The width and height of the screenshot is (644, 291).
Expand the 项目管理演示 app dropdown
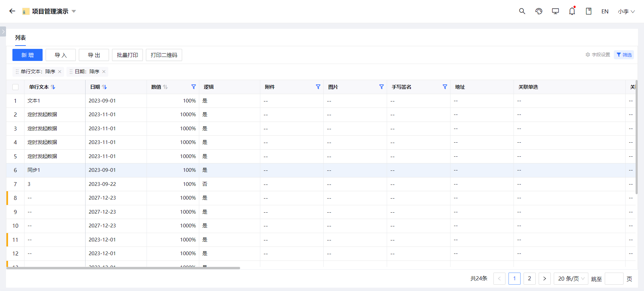coord(74,11)
